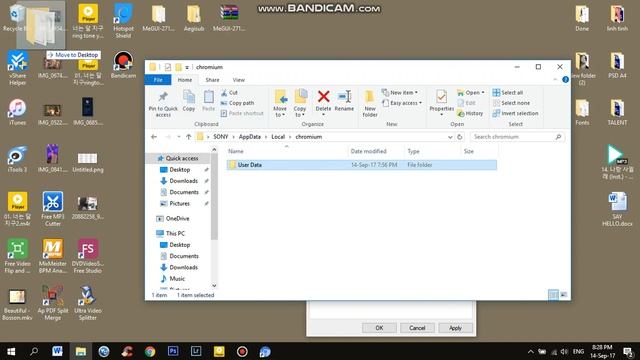Collapse the ribbon with chevron
This screenshot has height=360, width=640.
555,80
